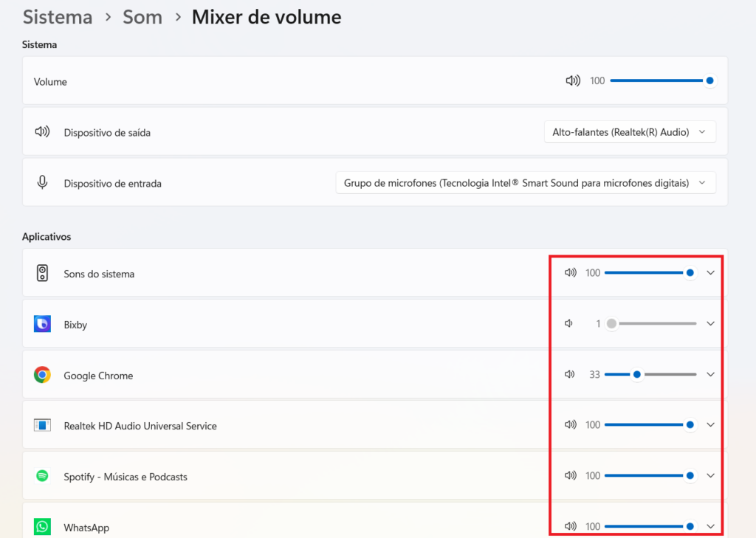Click the Dispositivo de saída speaker icon
Viewport: 756px width, 538px height.
42,131
